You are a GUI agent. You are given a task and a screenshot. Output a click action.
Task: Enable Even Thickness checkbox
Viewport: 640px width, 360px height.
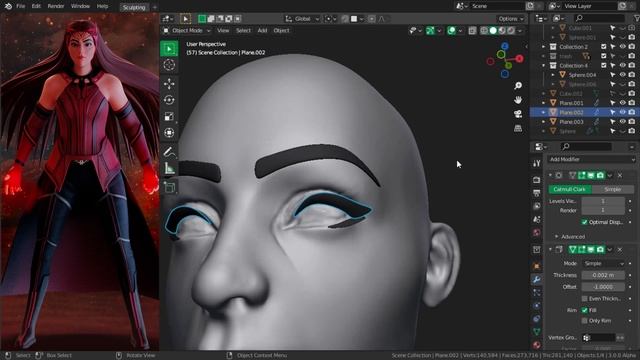click(584, 299)
